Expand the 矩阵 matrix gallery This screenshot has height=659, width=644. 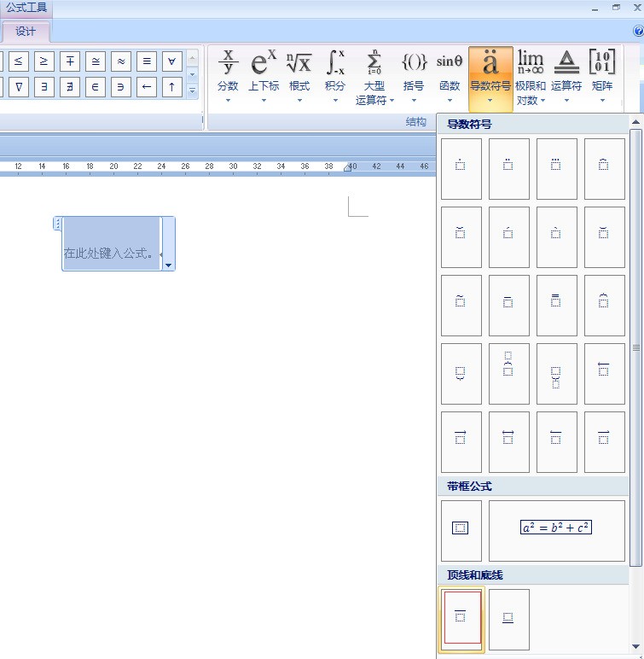(602, 77)
